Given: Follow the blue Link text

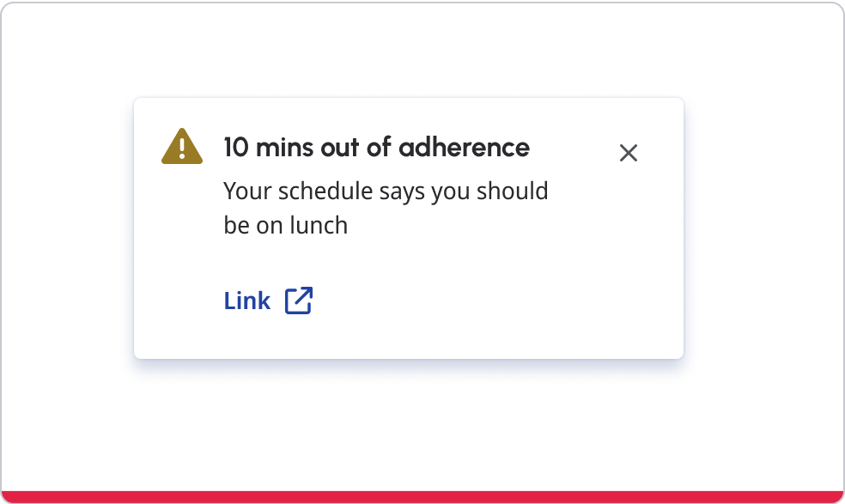Looking at the screenshot, I should (x=247, y=301).
